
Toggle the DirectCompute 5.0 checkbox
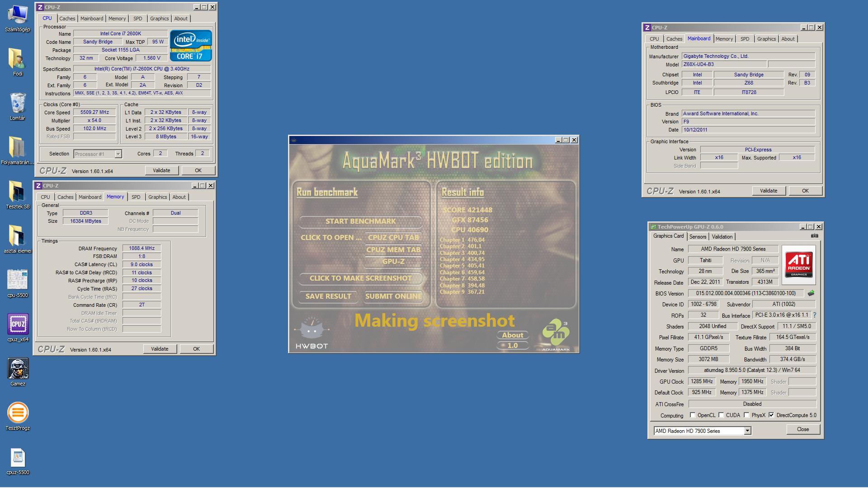(771, 415)
